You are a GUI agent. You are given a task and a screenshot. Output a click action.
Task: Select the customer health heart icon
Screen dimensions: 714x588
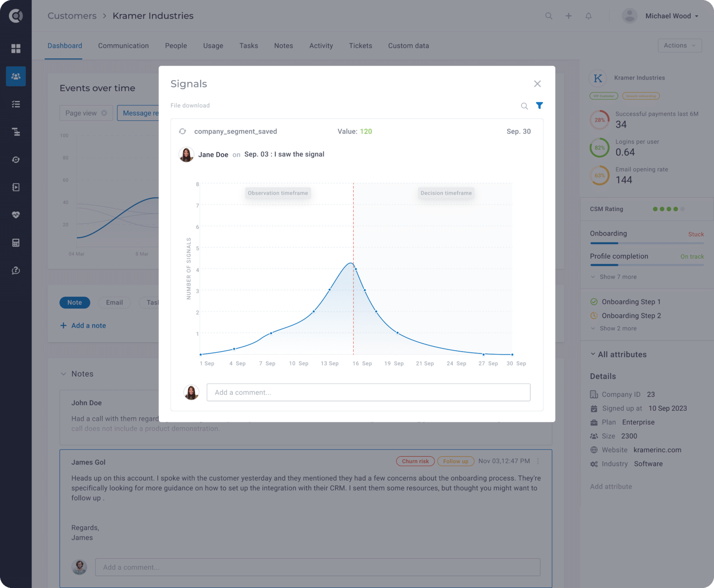tap(16, 215)
